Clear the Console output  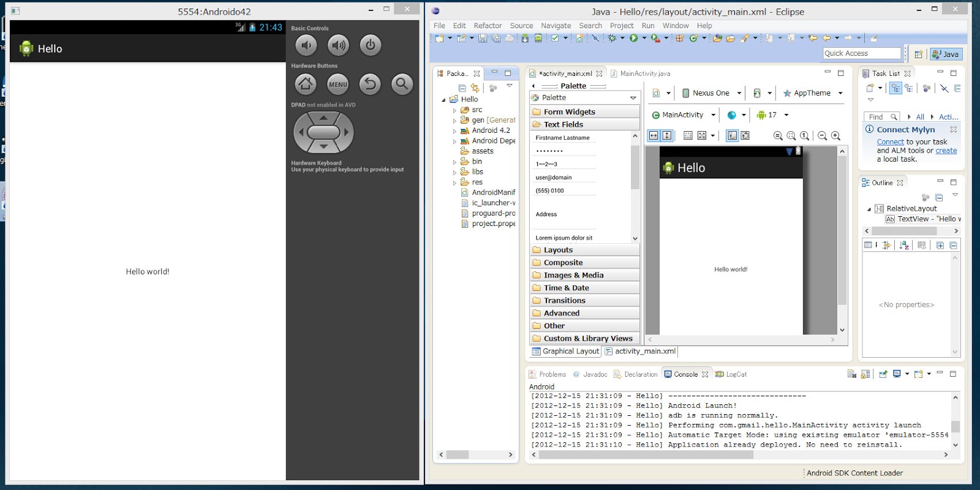point(851,374)
